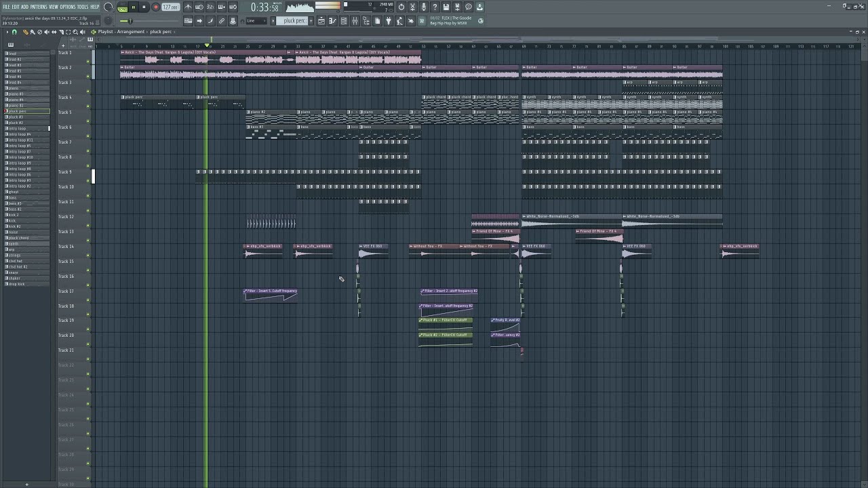The width and height of the screenshot is (868, 488).
Task: Click the Record button in the transport
Action: [x=155, y=7]
